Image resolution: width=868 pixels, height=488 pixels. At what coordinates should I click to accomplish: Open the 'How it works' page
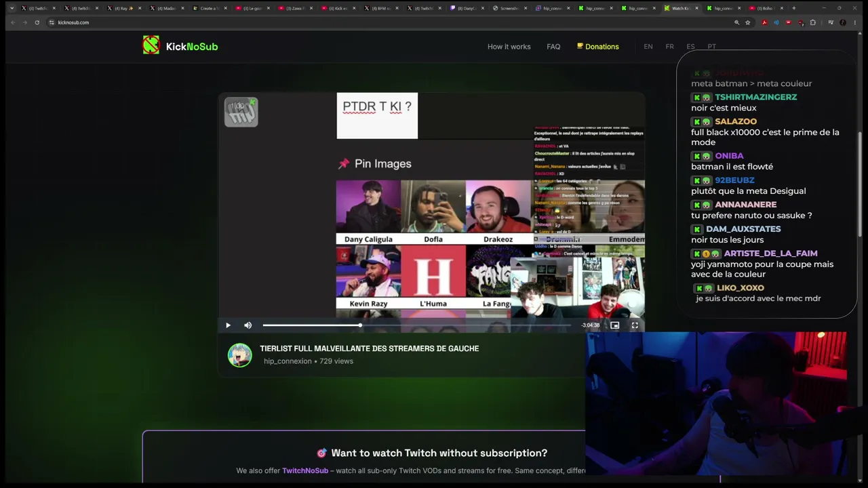pyautogui.click(x=509, y=47)
